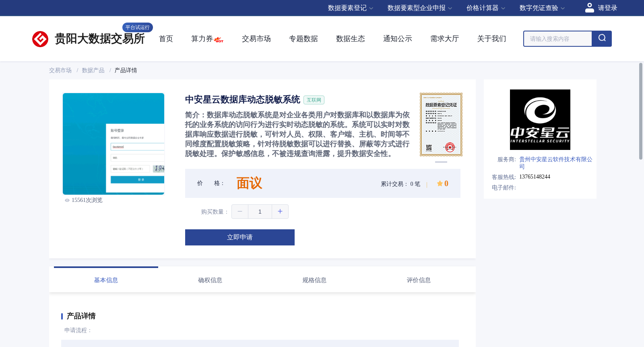Click the search magnifier button
644x347 pixels.
602,39
